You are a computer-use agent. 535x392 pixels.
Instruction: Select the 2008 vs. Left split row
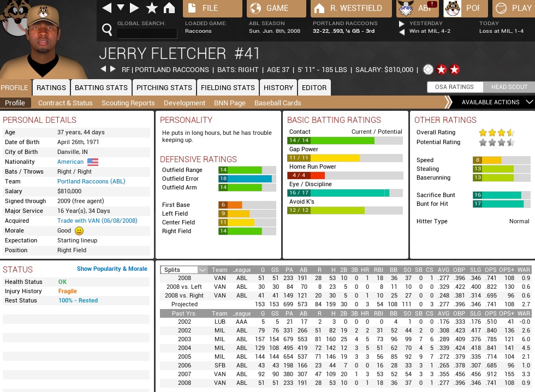(345, 287)
